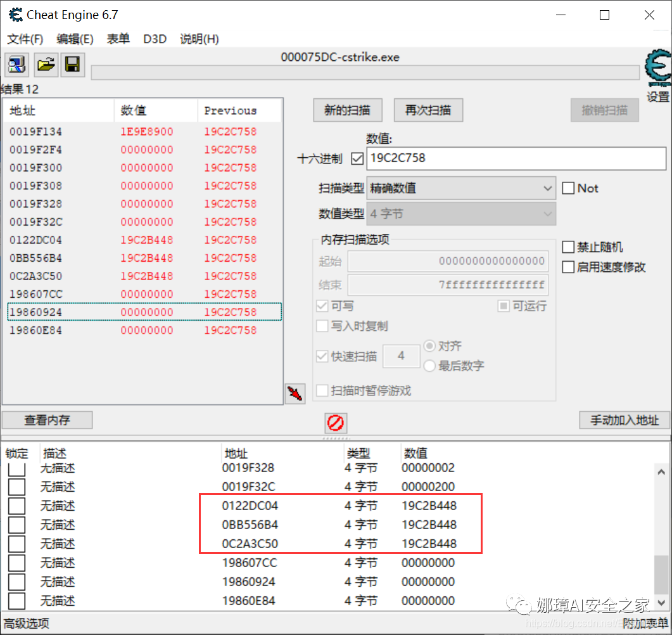Viewport: 672px width, 635px height.
Task: Click the Previous column header
Action: coord(239,111)
